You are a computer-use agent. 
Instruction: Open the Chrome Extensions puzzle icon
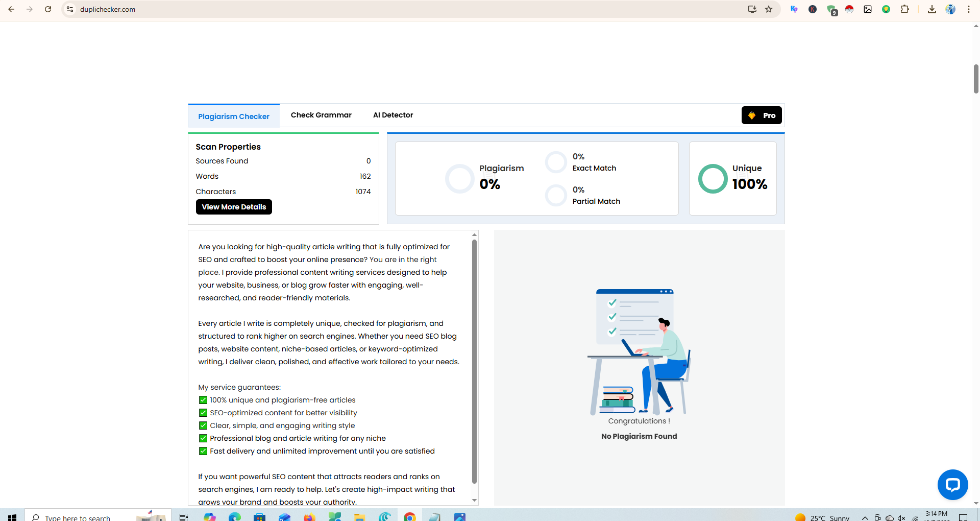coord(904,9)
